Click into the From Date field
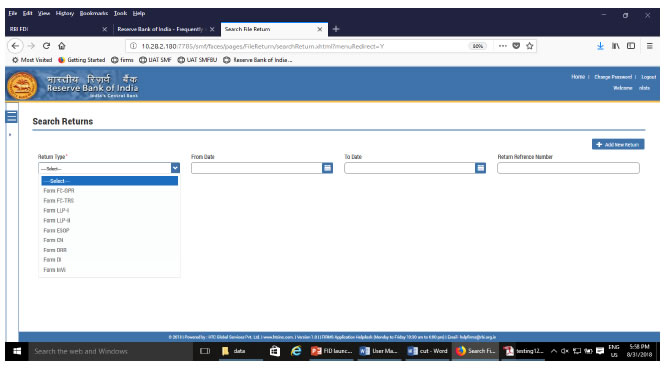This screenshot has width=666, height=368. (257, 168)
